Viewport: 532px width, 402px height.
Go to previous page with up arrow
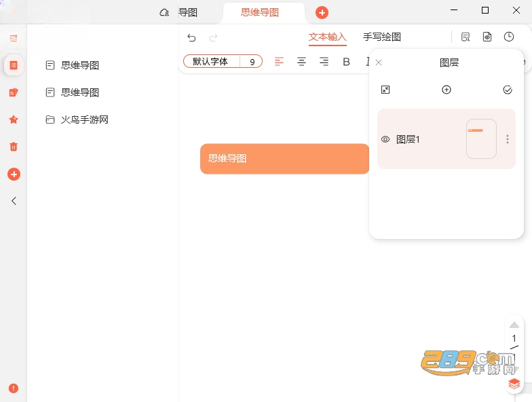[514, 325]
